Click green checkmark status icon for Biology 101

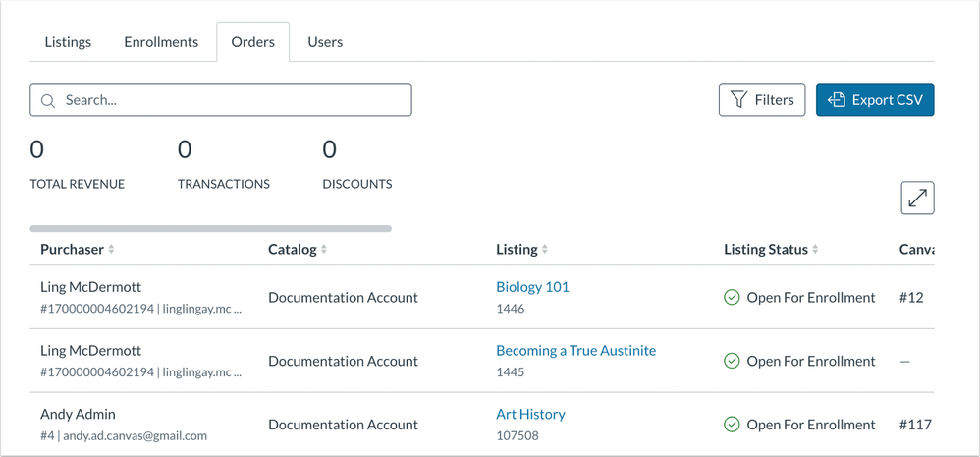tap(732, 298)
